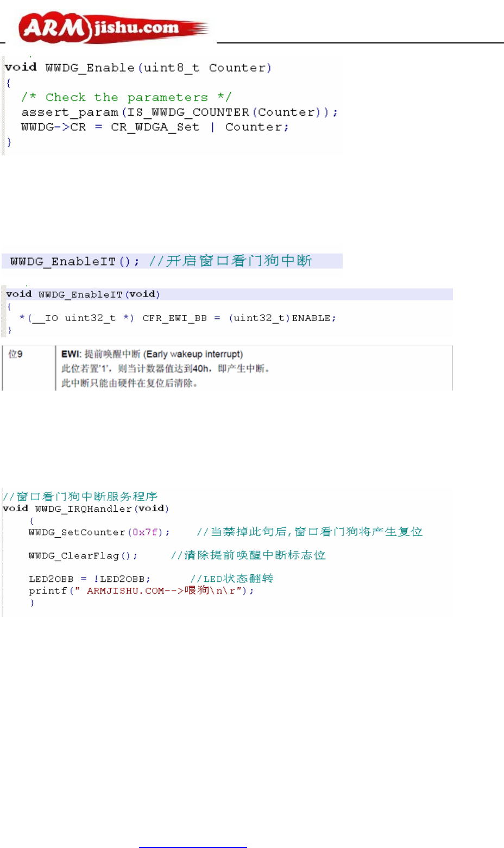Select the 'void WWDG_Enable(uint8_t Counter)' line
Screen dimensions: 504x848
pos(138,67)
